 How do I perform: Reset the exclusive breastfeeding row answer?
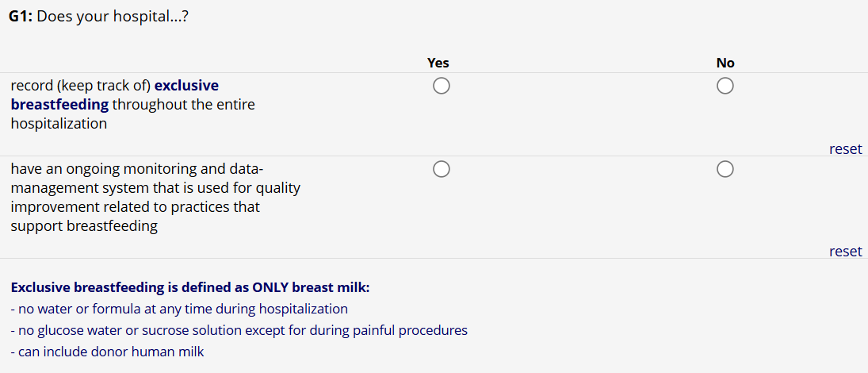tap(845, 149)
